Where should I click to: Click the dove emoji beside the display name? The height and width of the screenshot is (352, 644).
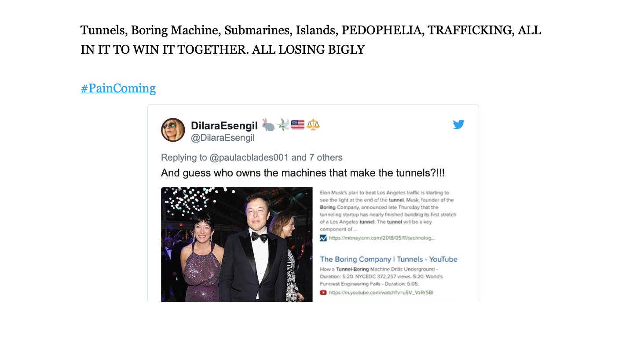283,125
